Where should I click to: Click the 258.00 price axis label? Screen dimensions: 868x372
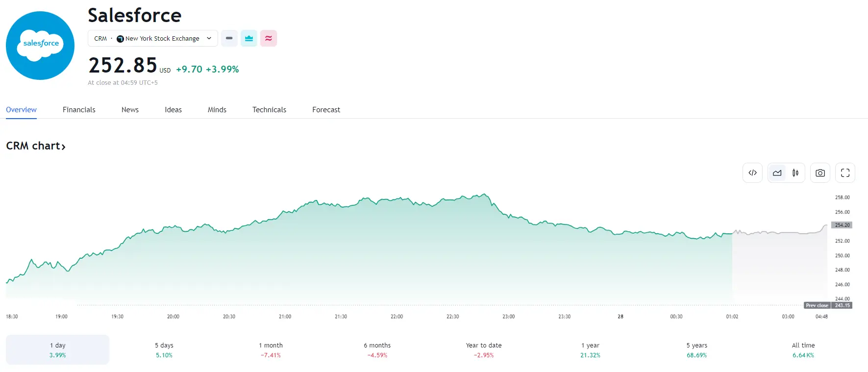click(843, 198)
